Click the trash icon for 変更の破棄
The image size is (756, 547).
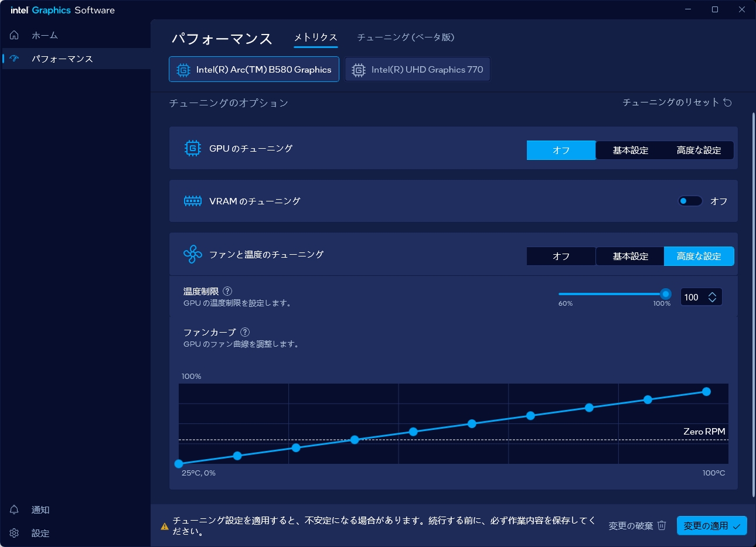(662, 525)
